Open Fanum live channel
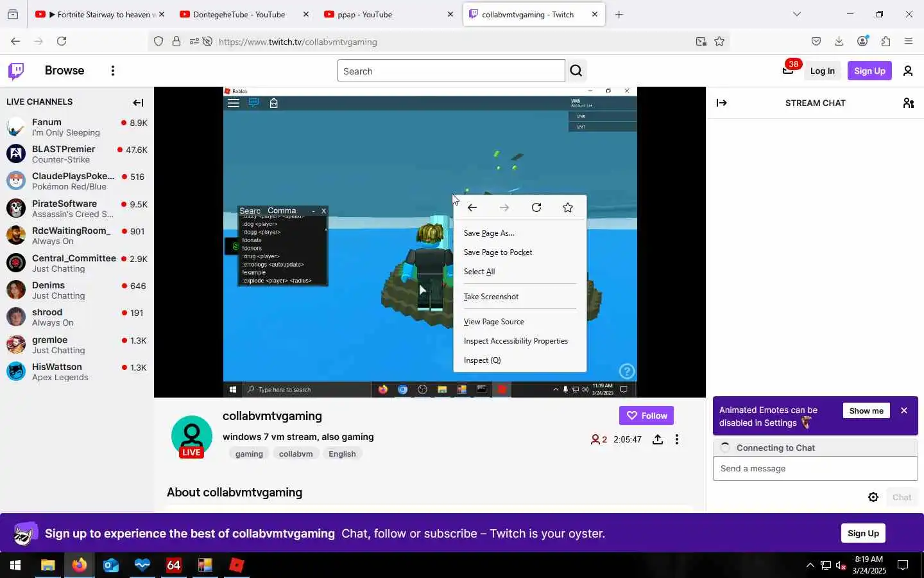 (77, 127)
